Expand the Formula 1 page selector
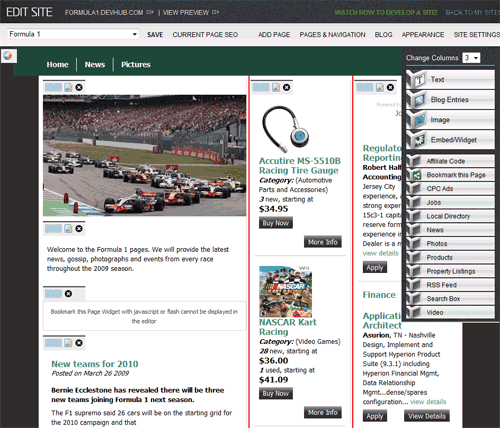The height and width of the screenshot is (428, 500). coord(73,34)
